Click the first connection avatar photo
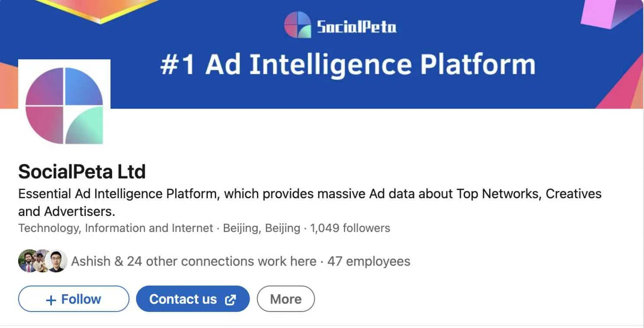The image size is (644, 328). click(x=27, y=261)
